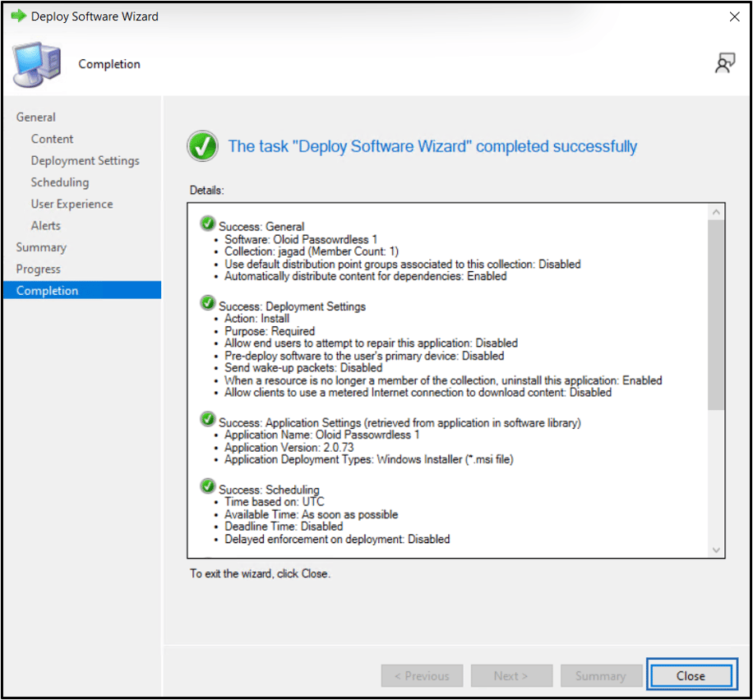Click 'Deadline Time: Disabled' line

coord(284,526)
